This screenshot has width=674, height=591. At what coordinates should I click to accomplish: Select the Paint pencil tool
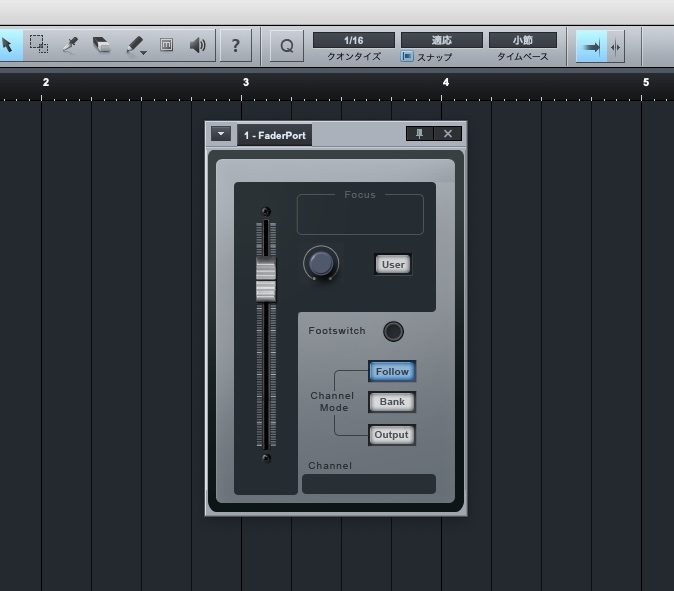click(x=136, y=45)
